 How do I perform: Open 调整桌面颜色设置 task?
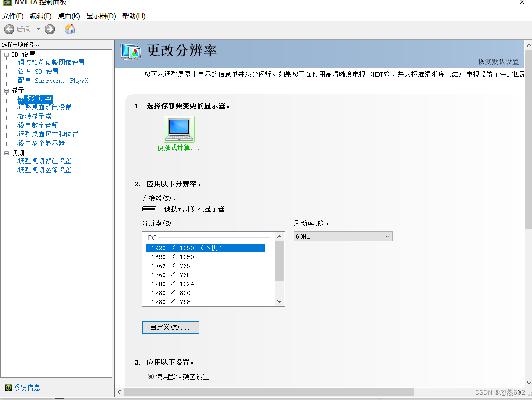tap(45, 107)
